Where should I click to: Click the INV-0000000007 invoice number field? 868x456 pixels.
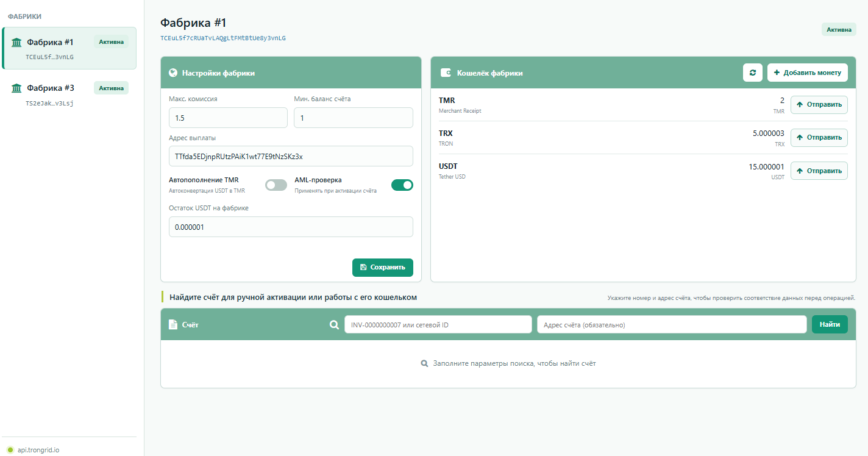tap(438, 325)
